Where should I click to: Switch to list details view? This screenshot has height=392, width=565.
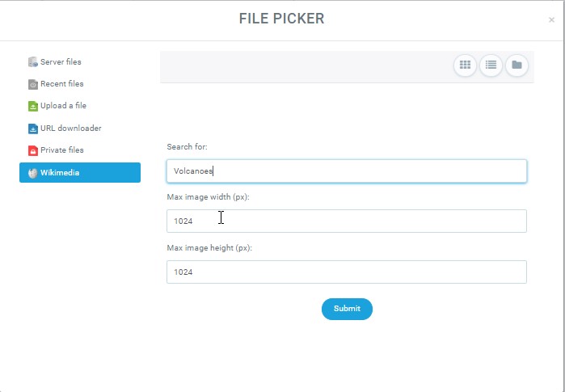click(x=491, y=65)
